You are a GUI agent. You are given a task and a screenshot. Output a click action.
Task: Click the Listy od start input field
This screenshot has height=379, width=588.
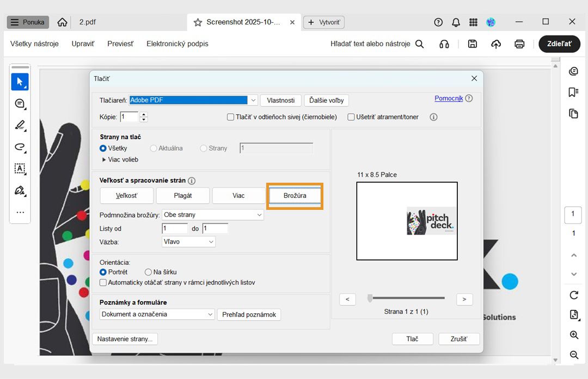coord(175,228)
